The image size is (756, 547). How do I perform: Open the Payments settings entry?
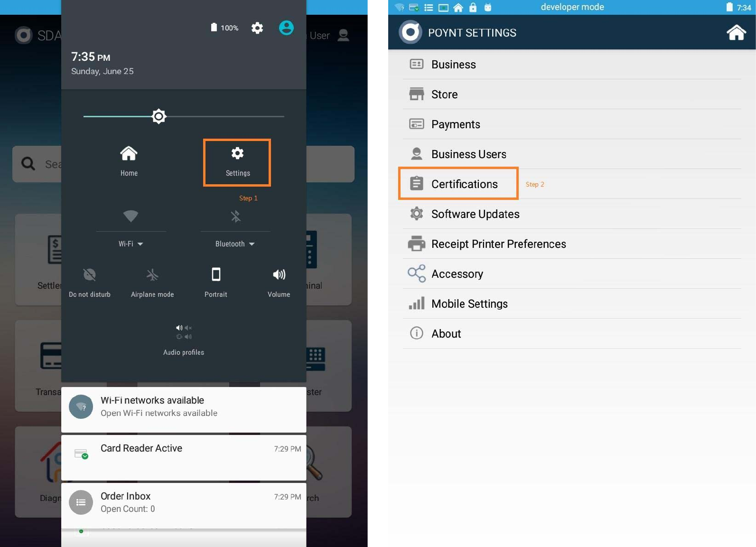tap(572, 124)
